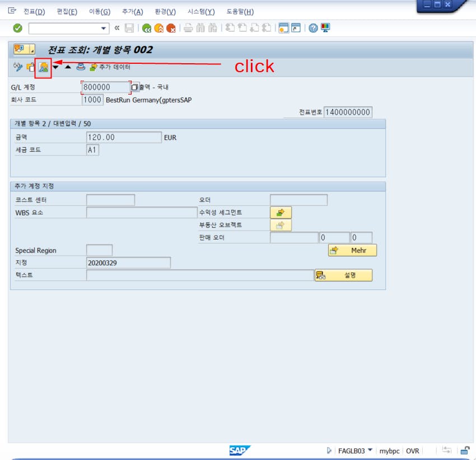The height and width of the screenshot is (460, 476).
Task: Click the red Cancel icon
Action: point(171,28)
